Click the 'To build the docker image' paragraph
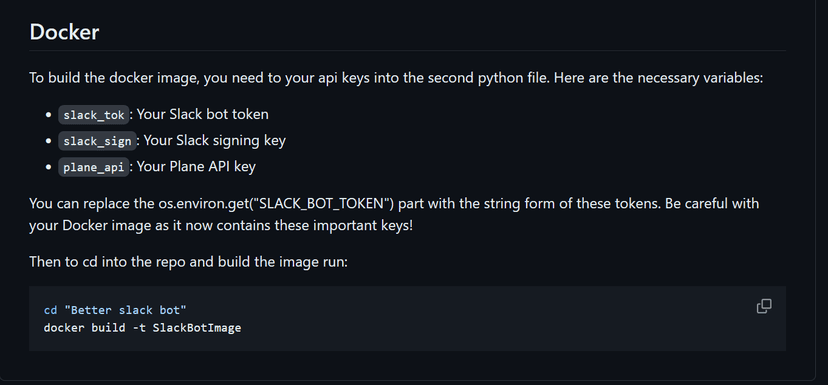 396,78
